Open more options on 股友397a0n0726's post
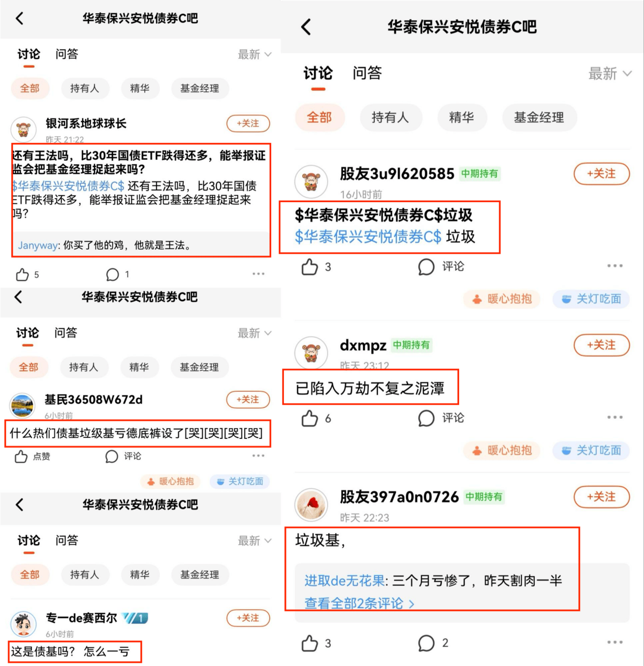The width and height of the screenshot is (644, 666). point(615,642)
